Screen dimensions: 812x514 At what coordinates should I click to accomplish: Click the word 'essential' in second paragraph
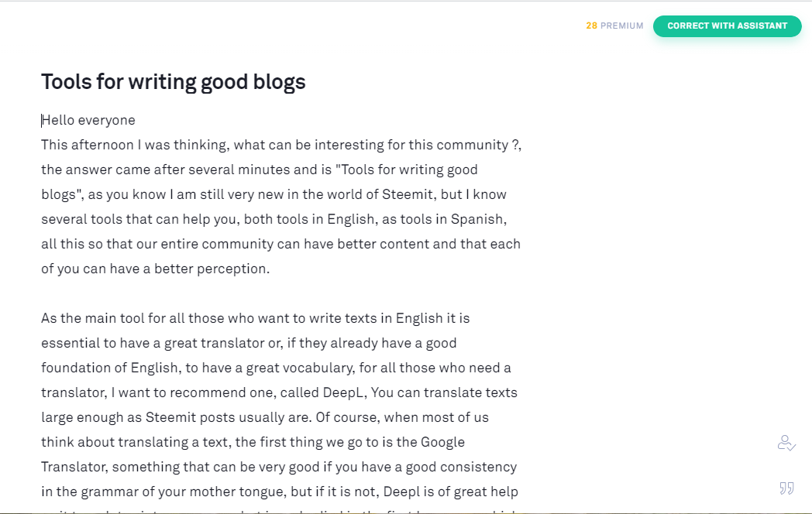point(68,343)
